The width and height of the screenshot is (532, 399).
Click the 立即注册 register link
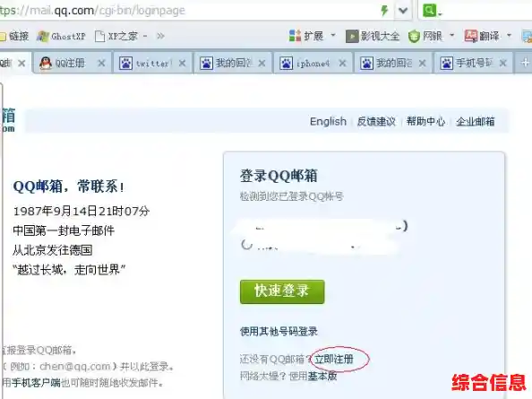(334, 359)
